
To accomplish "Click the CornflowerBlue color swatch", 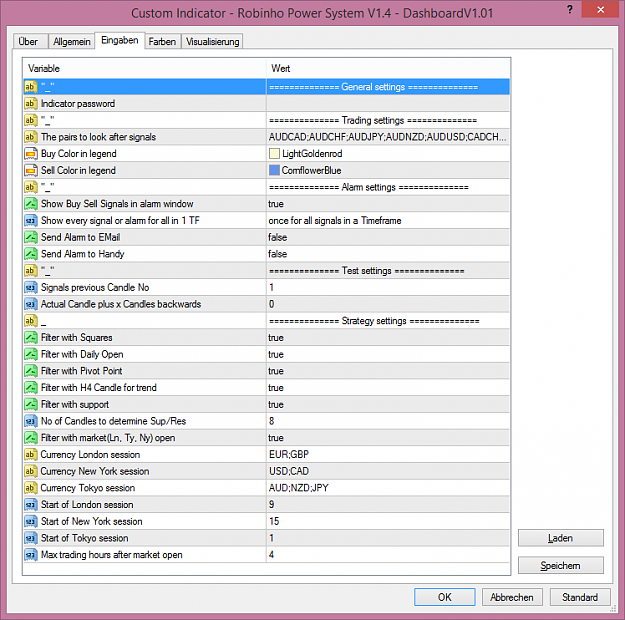I will (274, 171).
